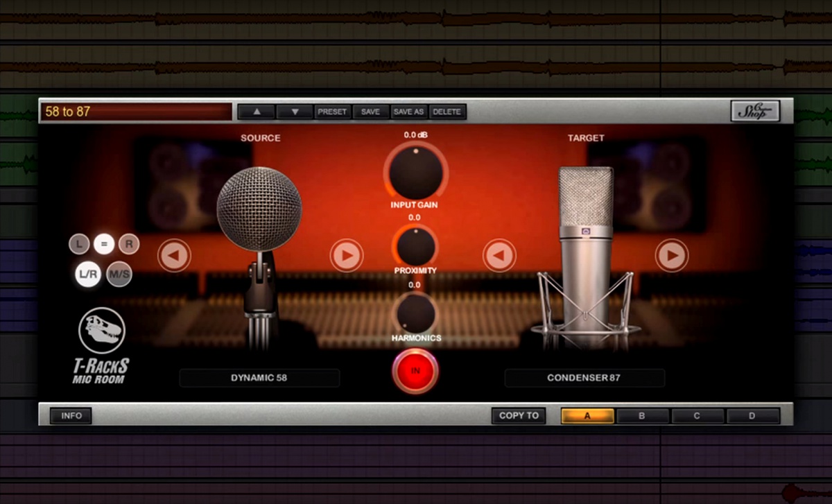Click the TARGET heading label
Viewport: 832px width, 504px height.
click(x=586, y=138)
